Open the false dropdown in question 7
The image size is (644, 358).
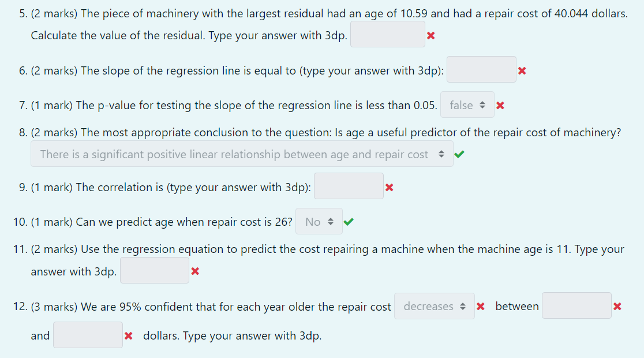(x=467, y=105)
